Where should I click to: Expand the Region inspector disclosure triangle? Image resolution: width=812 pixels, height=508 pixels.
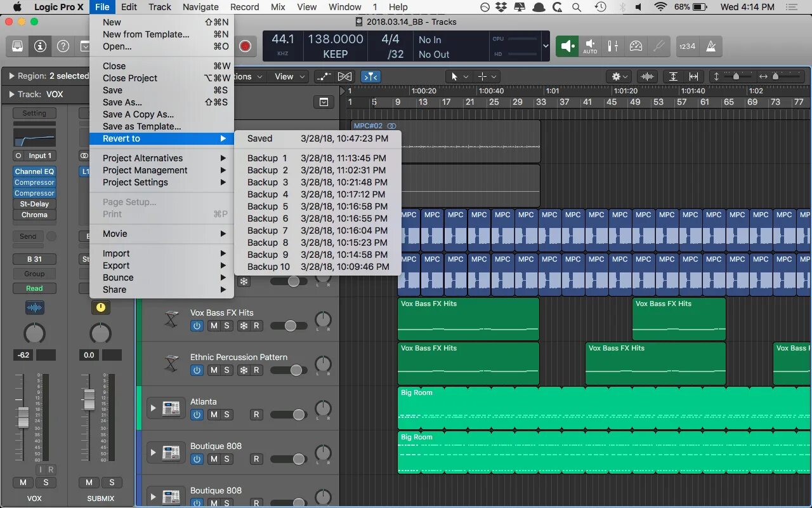tap(11, 76)
